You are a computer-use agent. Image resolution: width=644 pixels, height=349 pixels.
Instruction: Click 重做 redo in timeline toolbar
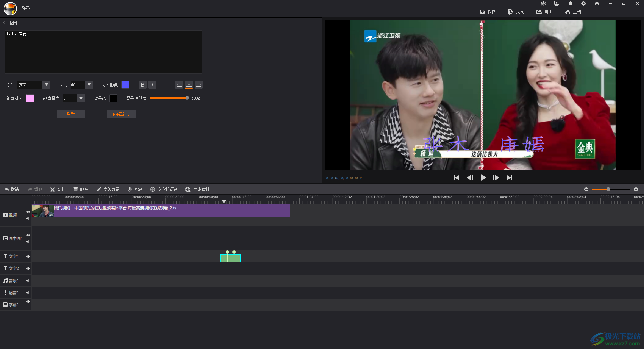click(x=35, y=189)
